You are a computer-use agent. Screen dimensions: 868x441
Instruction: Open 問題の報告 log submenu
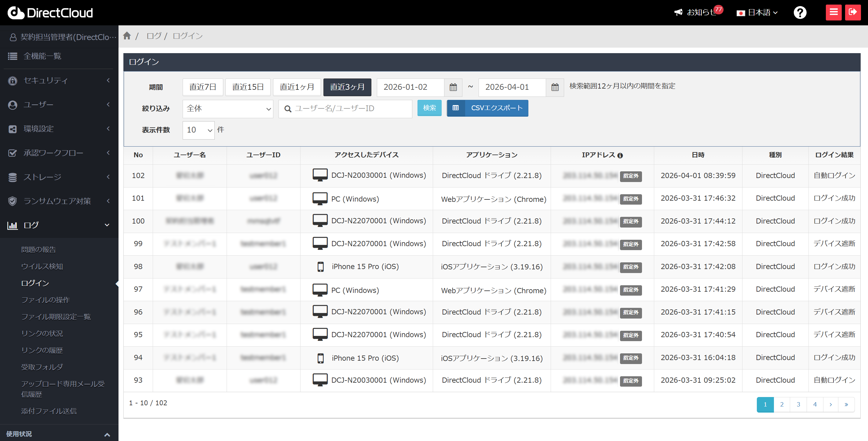tap(38, 250)
